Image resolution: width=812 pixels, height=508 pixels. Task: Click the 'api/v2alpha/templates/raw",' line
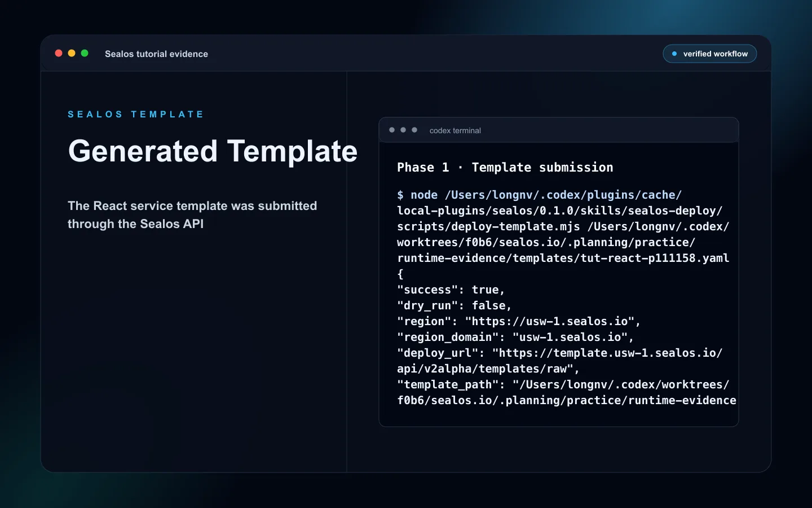point(488,369)
